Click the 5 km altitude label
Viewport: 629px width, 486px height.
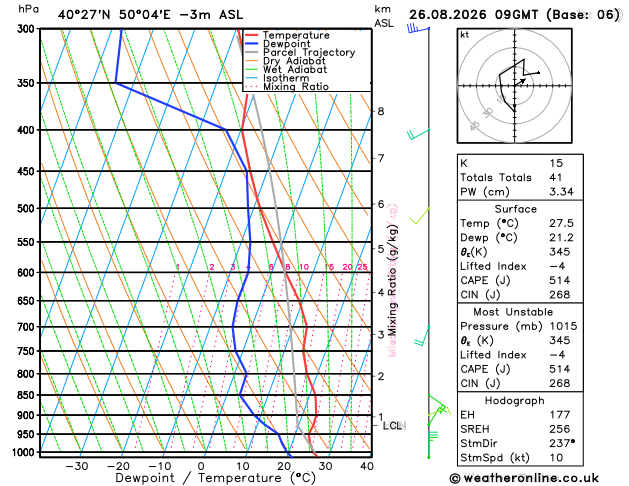point(381,249)
